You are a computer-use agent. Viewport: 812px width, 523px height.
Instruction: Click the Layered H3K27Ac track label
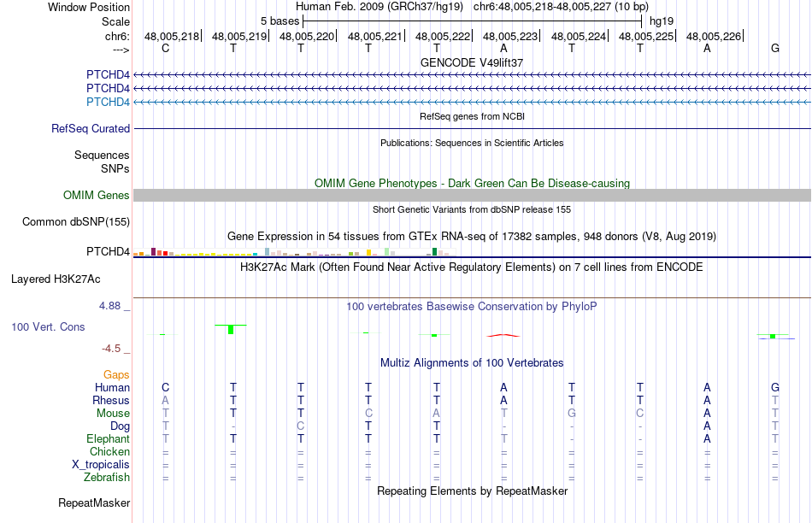pyautogui.click(x=56, y=279)
